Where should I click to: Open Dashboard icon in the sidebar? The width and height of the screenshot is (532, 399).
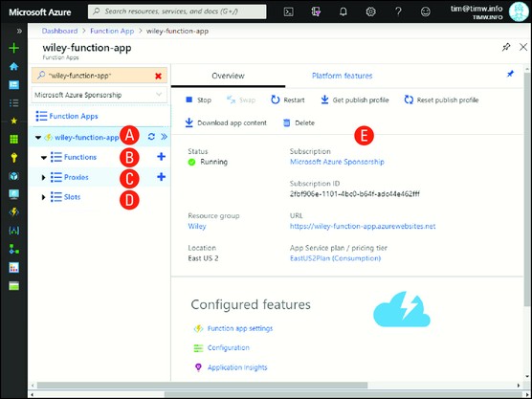pos(14,84)
